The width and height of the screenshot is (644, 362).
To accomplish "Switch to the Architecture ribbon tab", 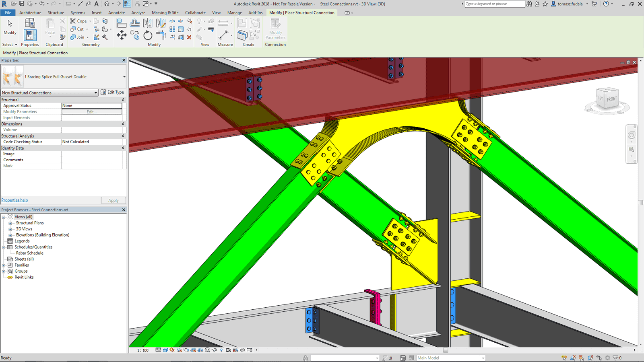I will click(31, 12).
